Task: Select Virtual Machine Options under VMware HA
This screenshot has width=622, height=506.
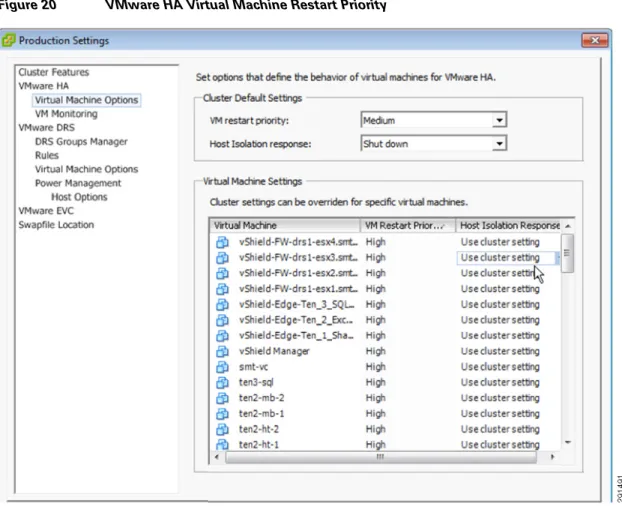Action: pos(86,100)
